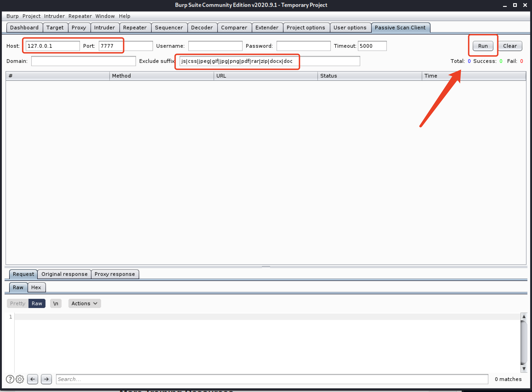
Task: Expand the Actions dropdown
Action: (x=84, y=303)
